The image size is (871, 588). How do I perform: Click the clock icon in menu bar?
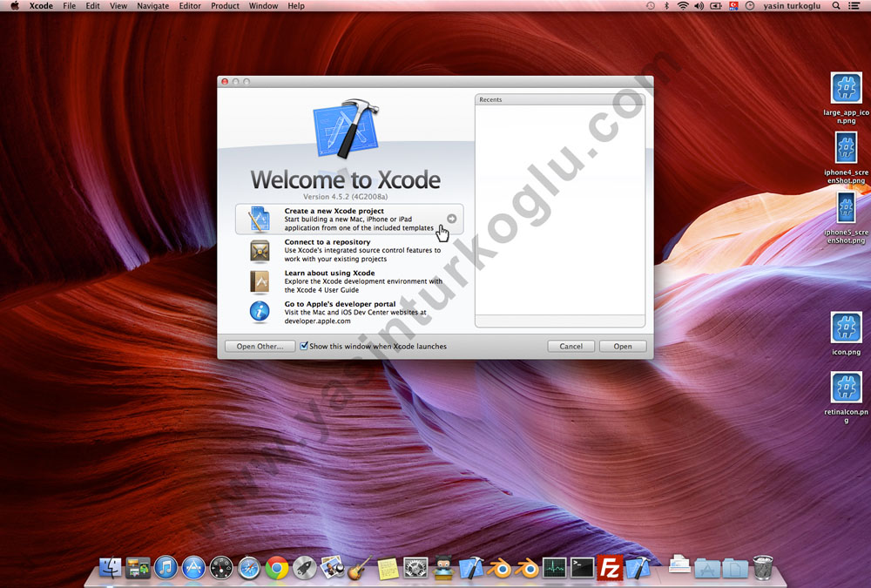point(750,5)
